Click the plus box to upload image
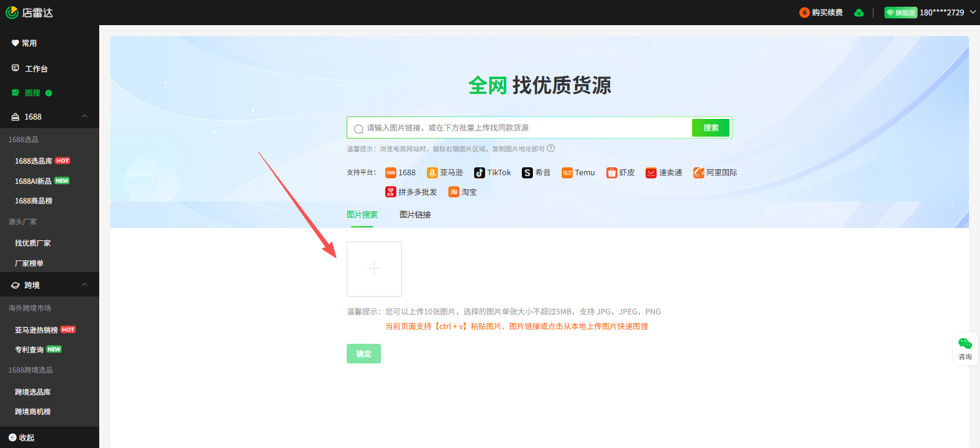The image size is (980, 448). (x=374, y=269)
